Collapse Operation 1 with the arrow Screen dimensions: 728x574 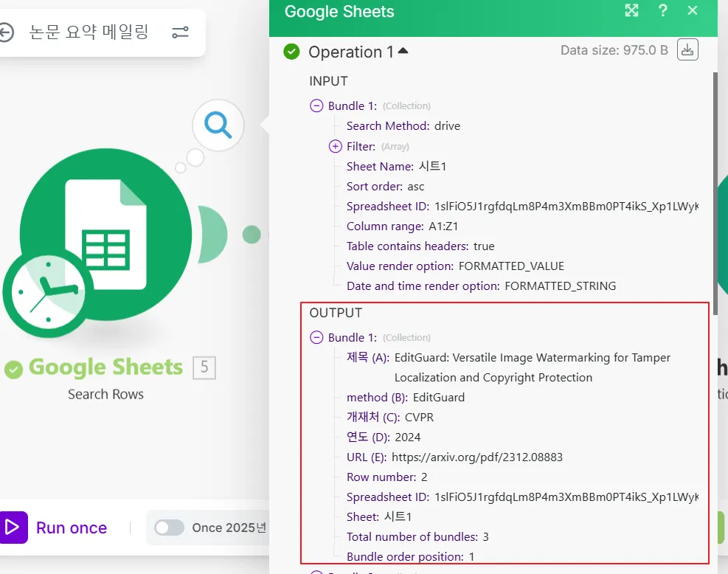(x=403, y=51)
